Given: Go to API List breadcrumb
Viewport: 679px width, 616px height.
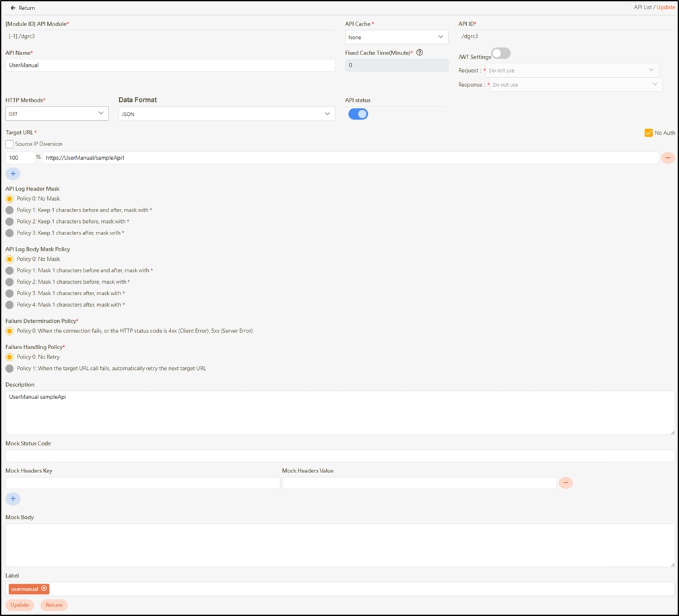Looking at the screenshot, I should click(x=643, y=7).
